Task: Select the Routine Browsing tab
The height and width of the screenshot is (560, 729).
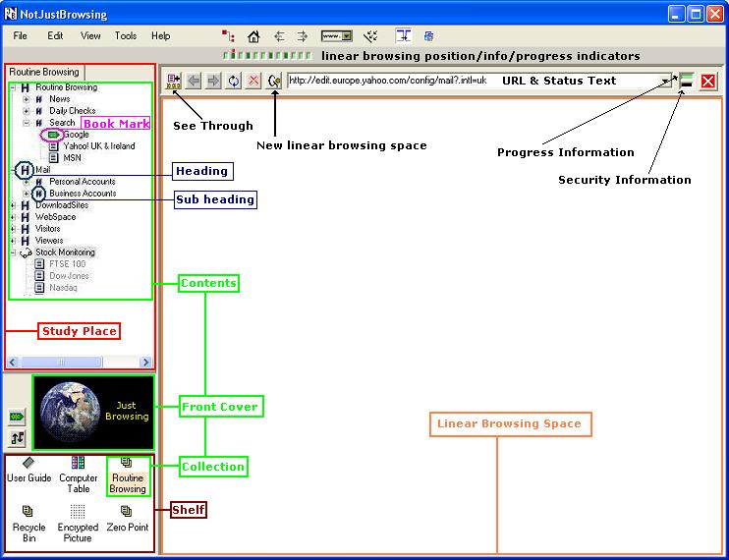Action: pos(44,72)
